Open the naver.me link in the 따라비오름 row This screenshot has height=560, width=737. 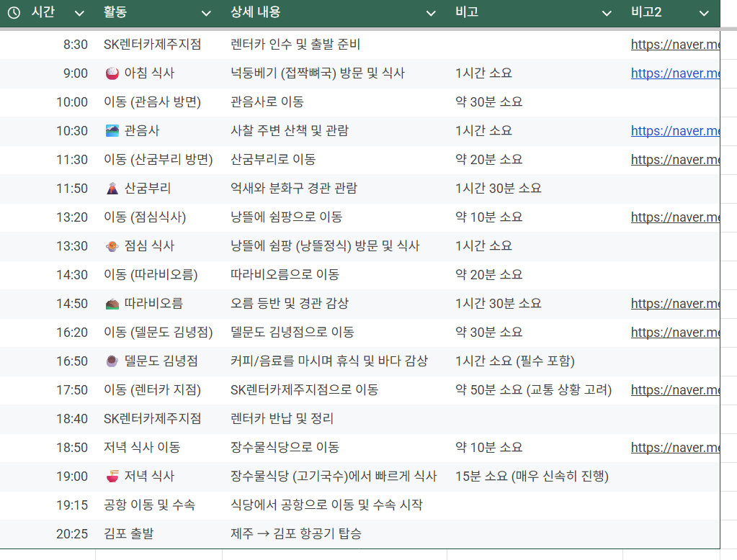(x=675, y=304)
